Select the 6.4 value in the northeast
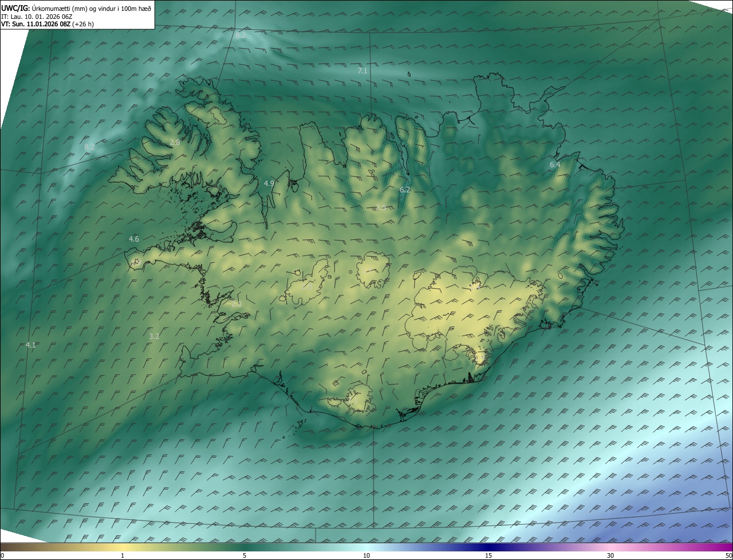Screen dimensions: 733x560 point(555,164)
